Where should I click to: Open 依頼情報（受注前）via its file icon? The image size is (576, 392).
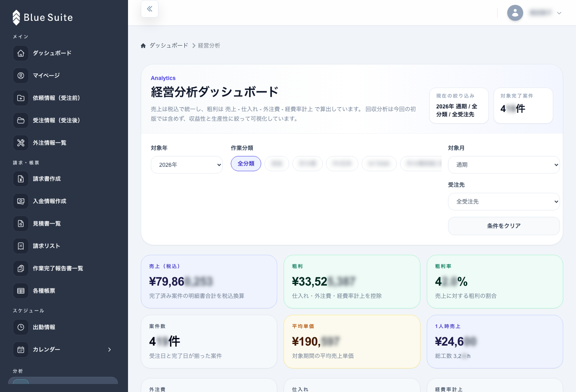21,98
